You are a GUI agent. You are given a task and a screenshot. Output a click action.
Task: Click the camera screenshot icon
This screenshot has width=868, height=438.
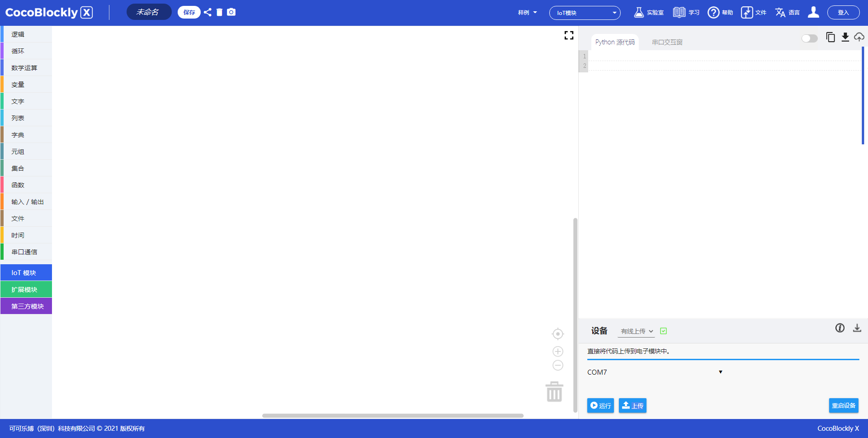[231, 12]
